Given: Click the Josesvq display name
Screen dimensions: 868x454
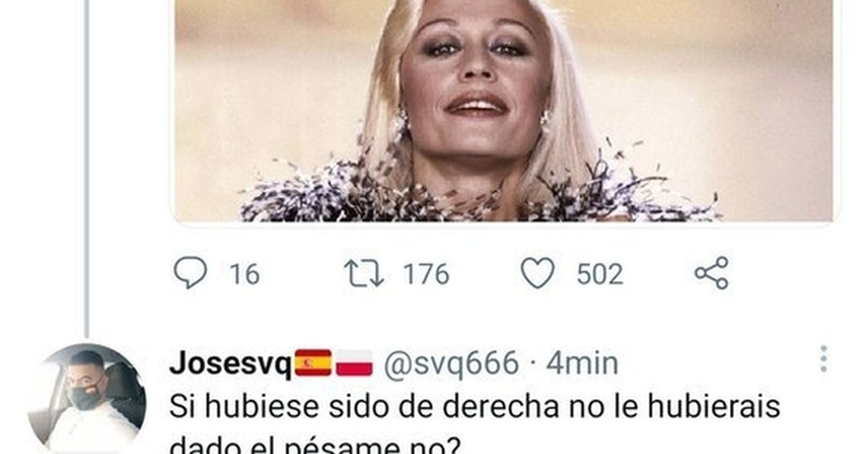Looking at the screenshot, I should pyautogui.click(x=230, y=363).
